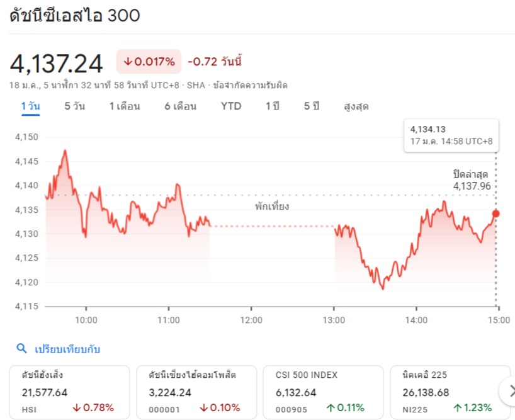Open the ข้อจำกัดความรับผิด disclaimer link
515x420 pixels.
[250, 86]
